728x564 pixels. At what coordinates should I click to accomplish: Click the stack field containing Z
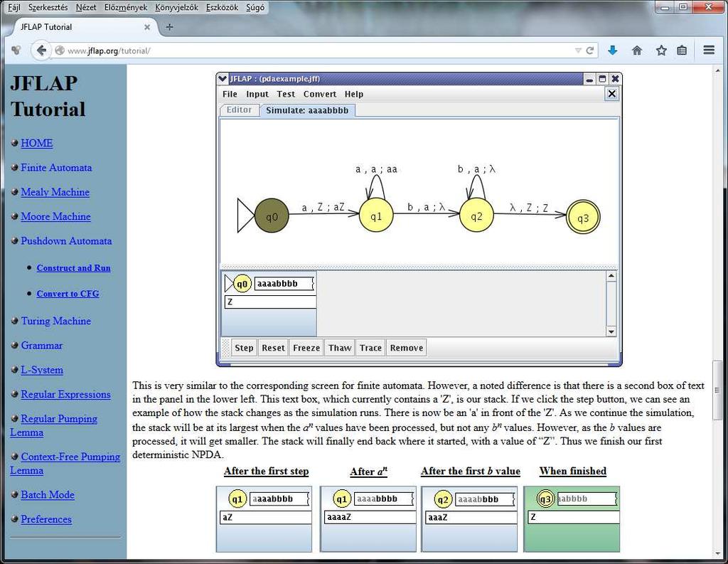point(270,302)
